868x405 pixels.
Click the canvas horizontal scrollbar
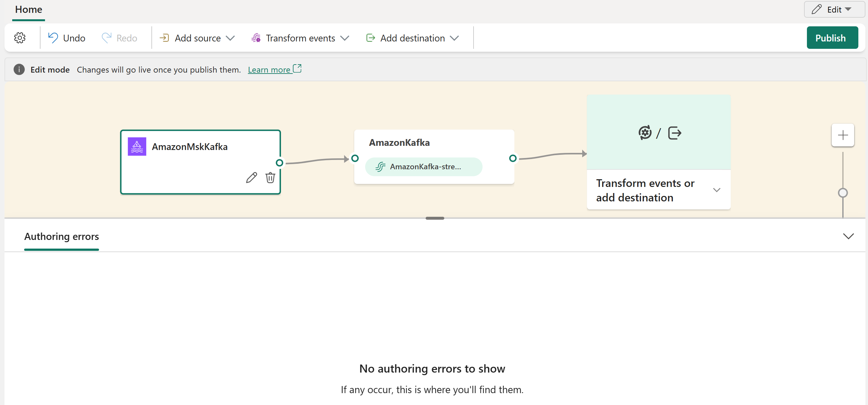coord(435,218)
